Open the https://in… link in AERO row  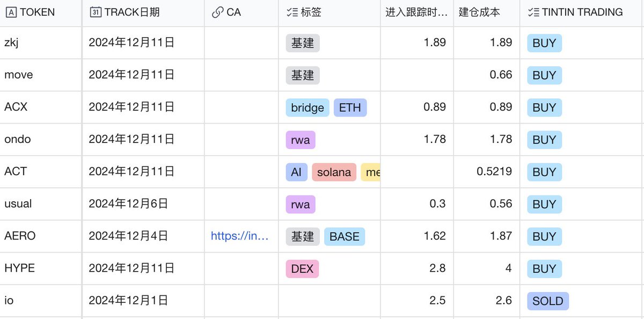click(240, 236)
